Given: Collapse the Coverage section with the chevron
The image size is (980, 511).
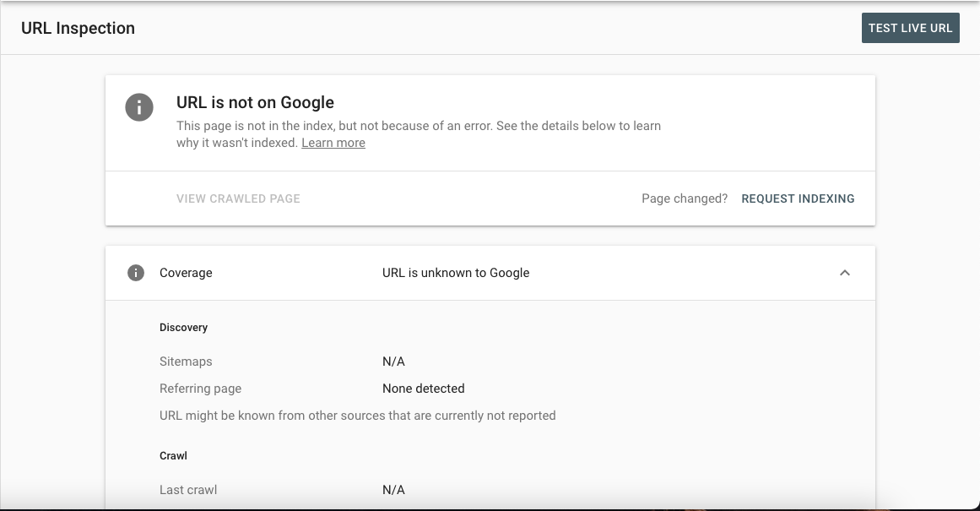Looking at the screenshot, I should [844, 273].
